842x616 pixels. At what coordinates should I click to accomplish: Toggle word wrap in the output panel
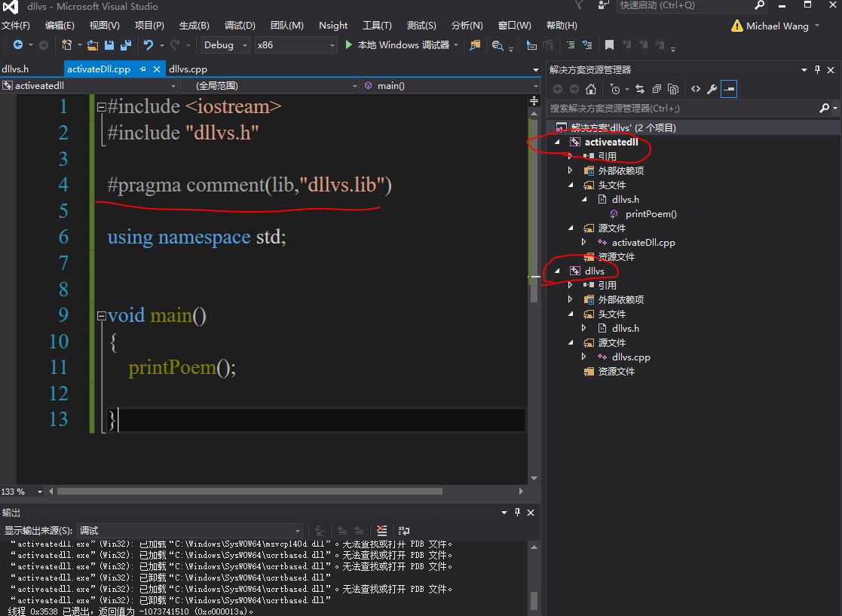pyautogui.click(x=404, y=531)
